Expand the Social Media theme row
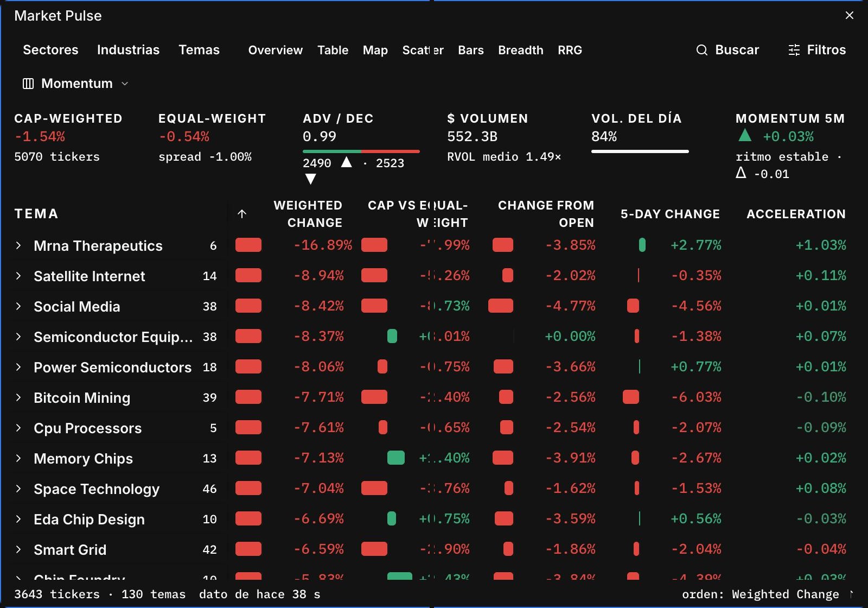868x608 pixels. (18, 306)
